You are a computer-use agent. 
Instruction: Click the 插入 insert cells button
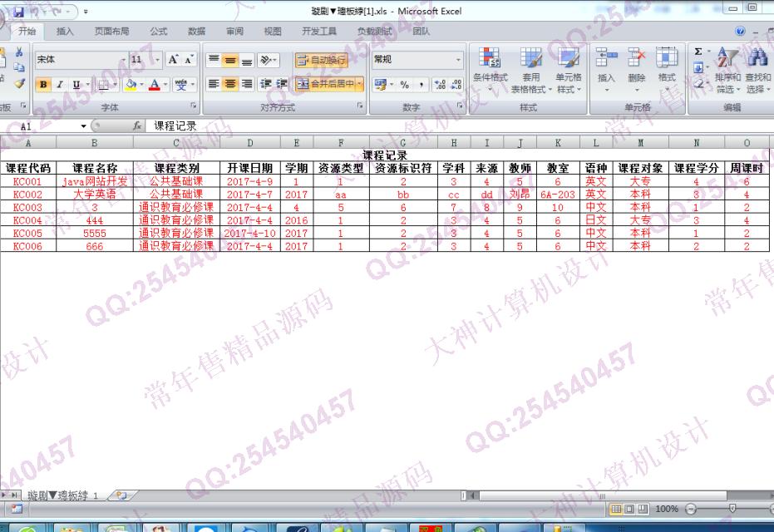click(606, 70)
